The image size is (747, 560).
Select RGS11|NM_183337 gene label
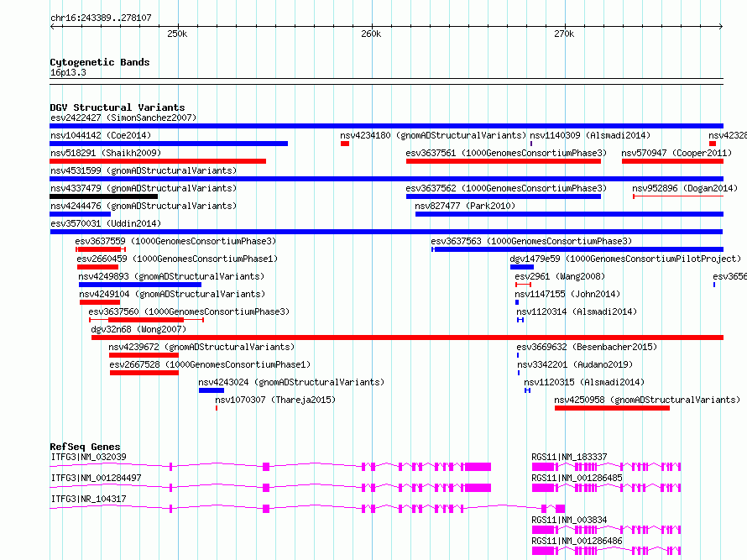(569, 457)
